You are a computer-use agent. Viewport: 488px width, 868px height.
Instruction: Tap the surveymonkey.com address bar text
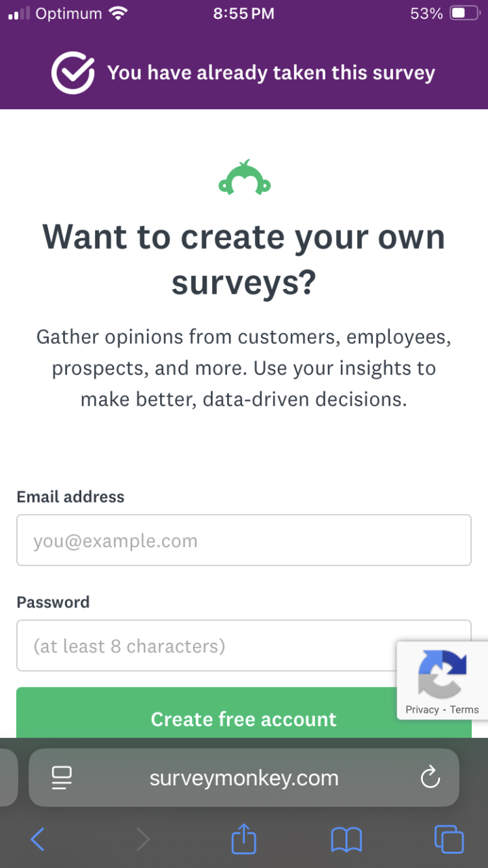click(x=244, y=778)
